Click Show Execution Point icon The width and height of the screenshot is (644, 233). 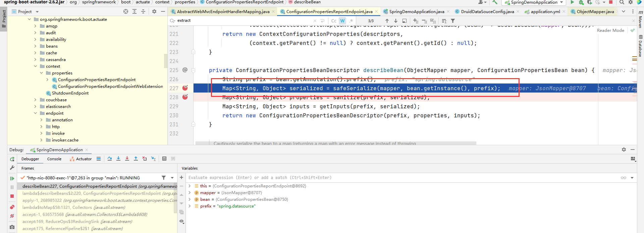click(99, 159)
